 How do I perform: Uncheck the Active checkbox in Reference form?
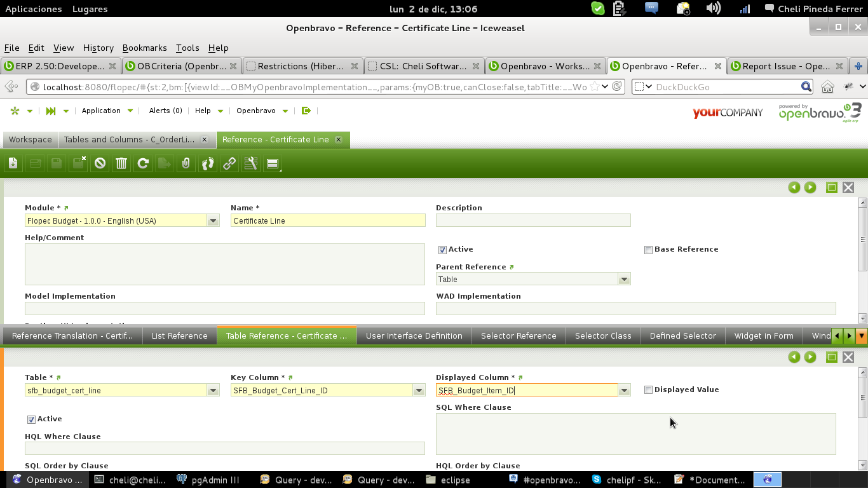(x=442, y=250)
